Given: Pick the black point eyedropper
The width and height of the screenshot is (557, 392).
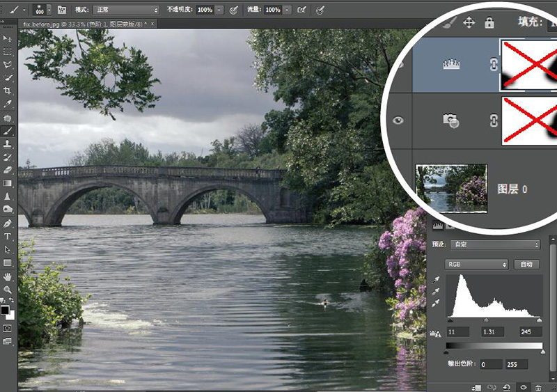Looking at the screenshot, I should click(x=436, y=280).
